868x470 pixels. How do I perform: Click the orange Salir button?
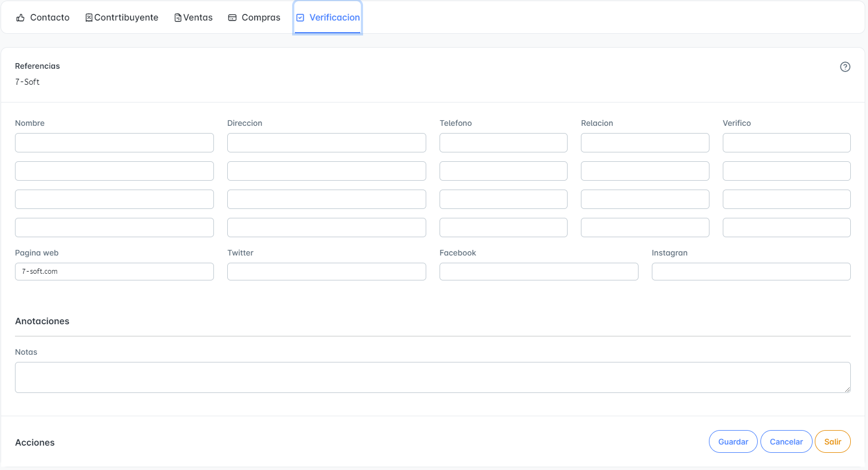tap(832, 442)
